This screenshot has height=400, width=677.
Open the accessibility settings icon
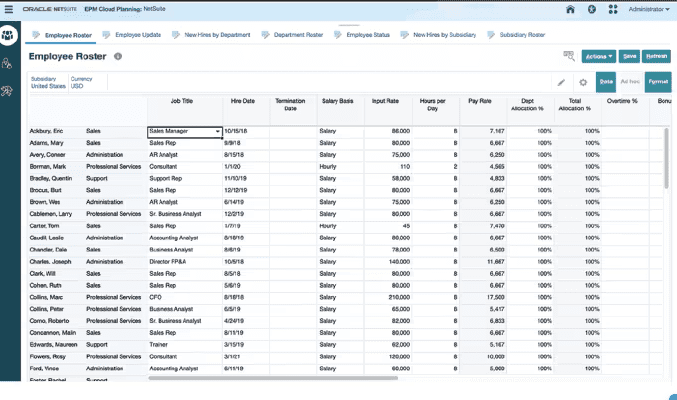[592, 9]
